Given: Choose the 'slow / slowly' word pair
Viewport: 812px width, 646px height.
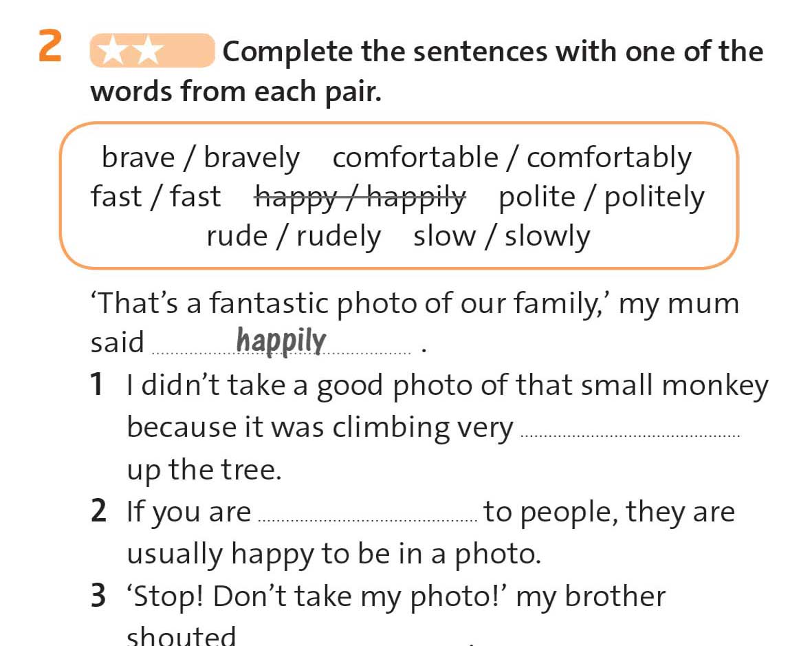Looking at the screenshot, I should coord(501,236).
